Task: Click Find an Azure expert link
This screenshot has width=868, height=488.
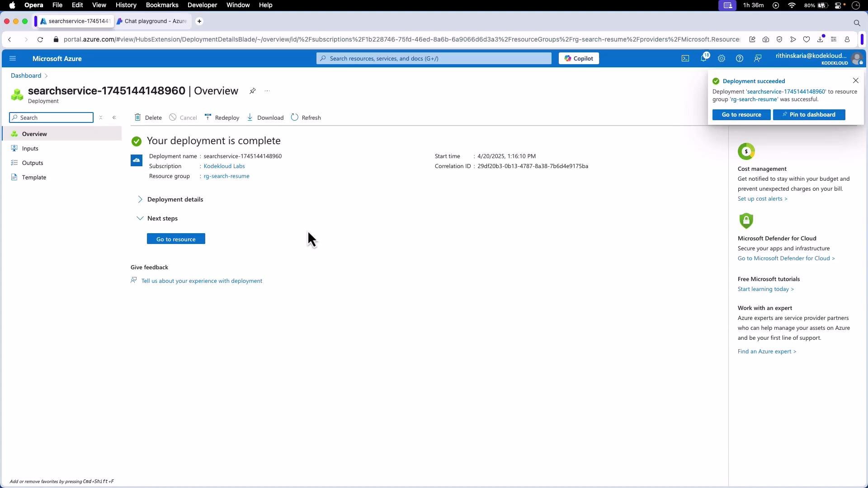Action: 767,352
